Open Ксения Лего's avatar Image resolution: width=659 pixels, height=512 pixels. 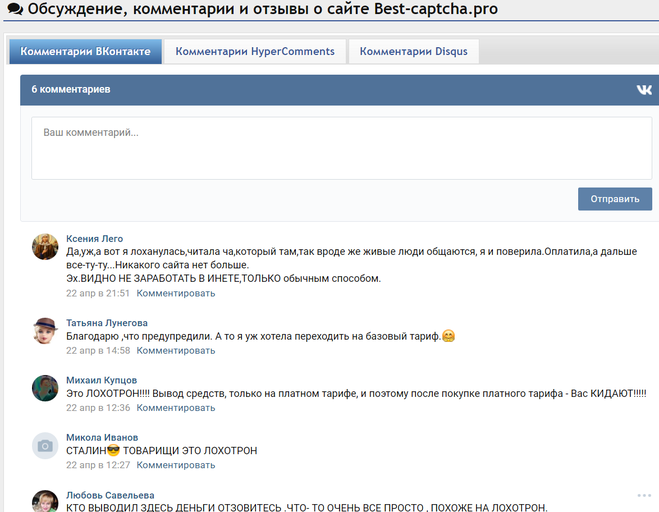(44, 246)
